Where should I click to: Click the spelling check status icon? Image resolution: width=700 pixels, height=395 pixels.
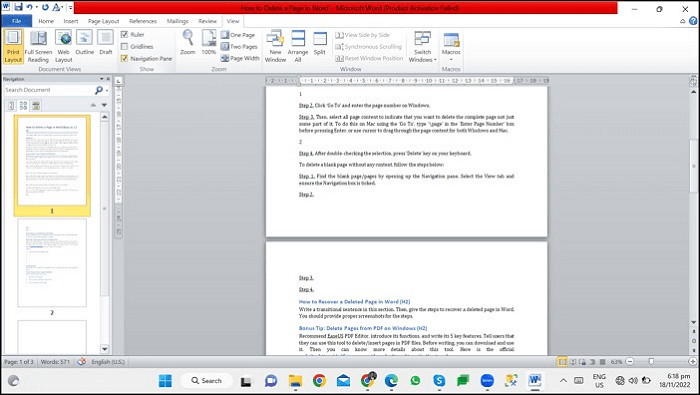81,362
